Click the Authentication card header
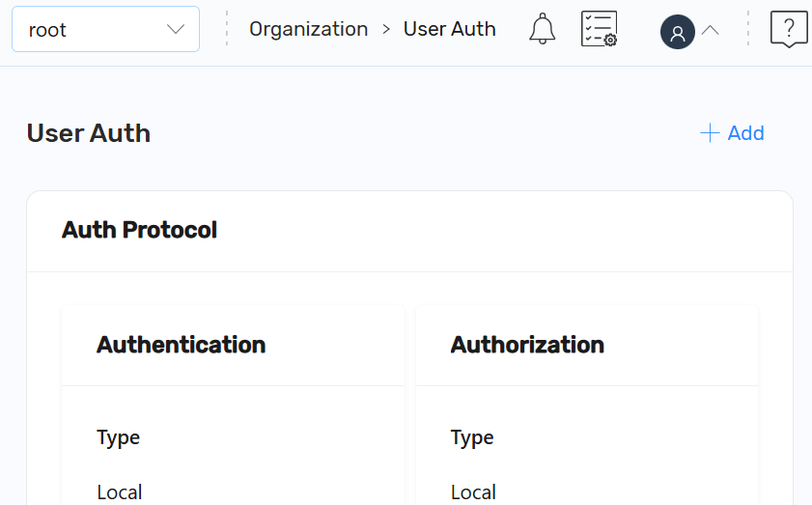 coord(182,345)
